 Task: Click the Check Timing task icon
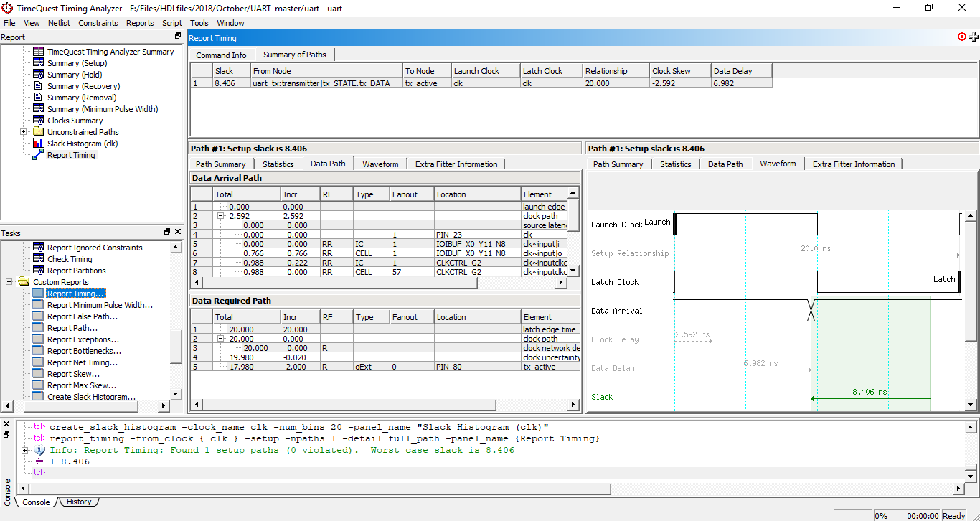coord(39,259)
